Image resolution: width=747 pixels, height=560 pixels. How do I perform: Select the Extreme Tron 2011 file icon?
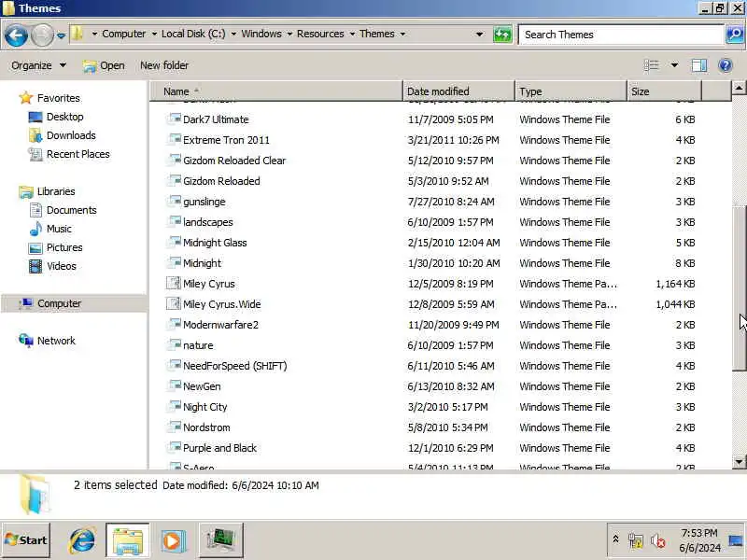pyautogui.click(x=174, y=139)
